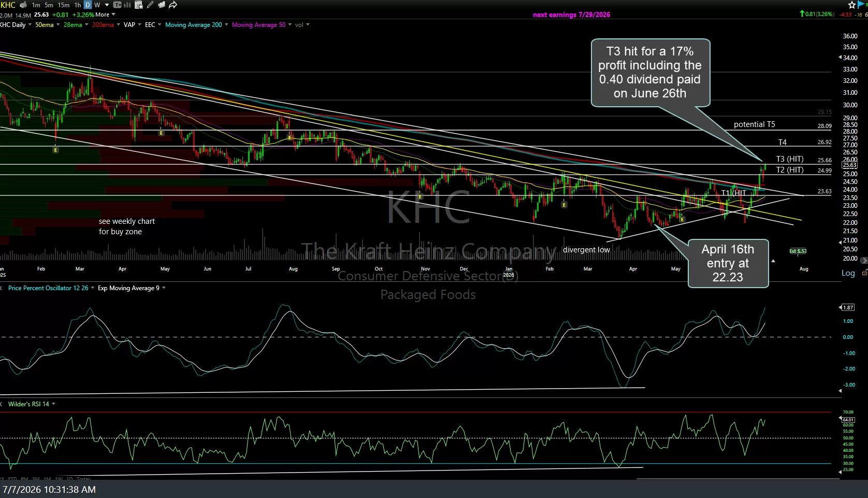This screenshot has height=498, width=868.
Task: Click the triangle at bottom of the RSI scale
Action: tap(840, 472)
